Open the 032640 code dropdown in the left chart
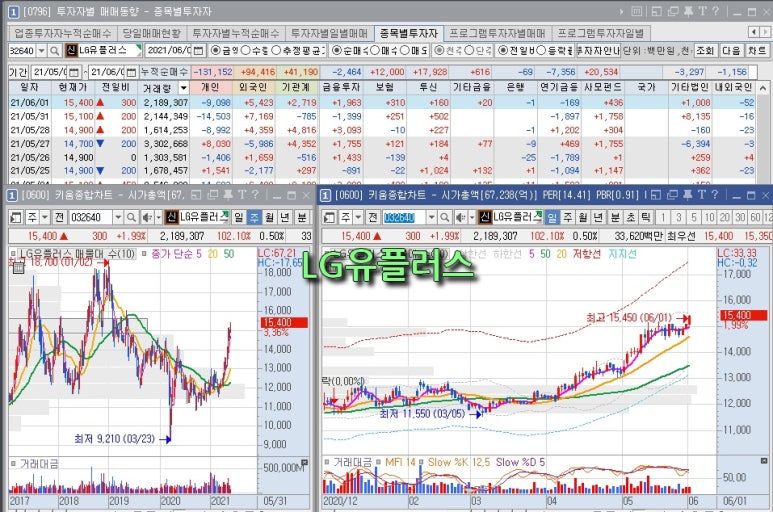The width and height of the screenshot is (773, 512). (118, 217)
